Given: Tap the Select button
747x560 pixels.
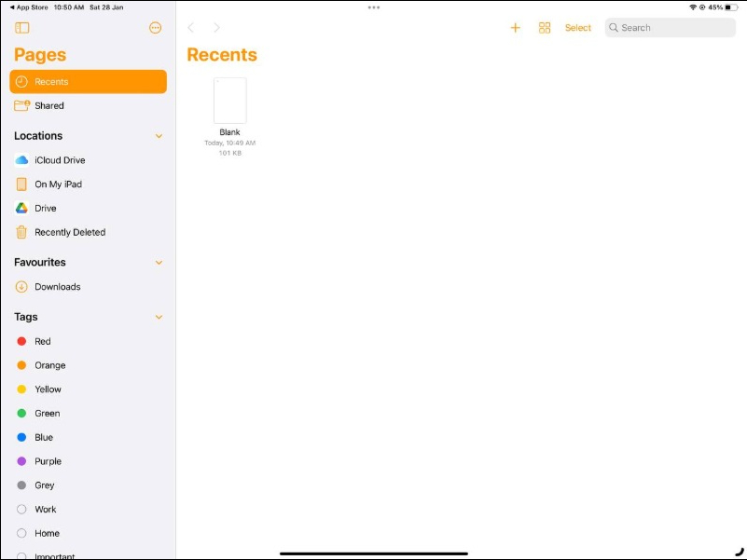Looking at the screenshot, I should [x=578, y=28].
